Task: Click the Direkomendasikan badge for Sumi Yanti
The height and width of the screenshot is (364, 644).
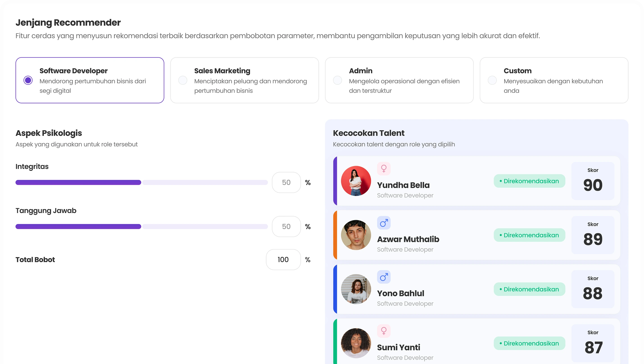Action: [529, 343]
